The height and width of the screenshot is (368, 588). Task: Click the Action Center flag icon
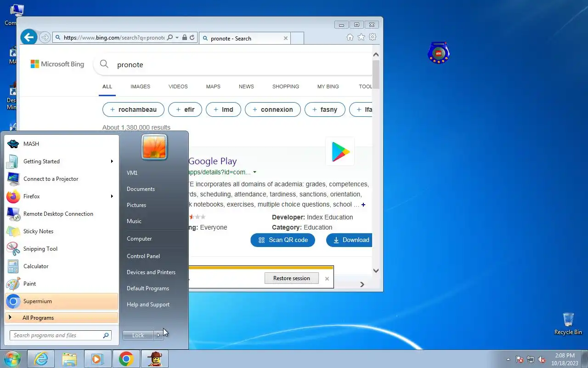coord(520,359)
